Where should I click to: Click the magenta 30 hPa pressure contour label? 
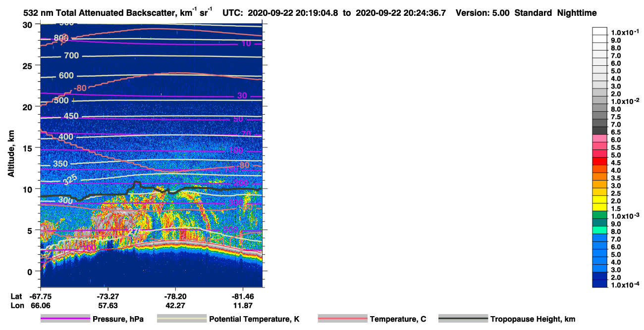point(241,95)
